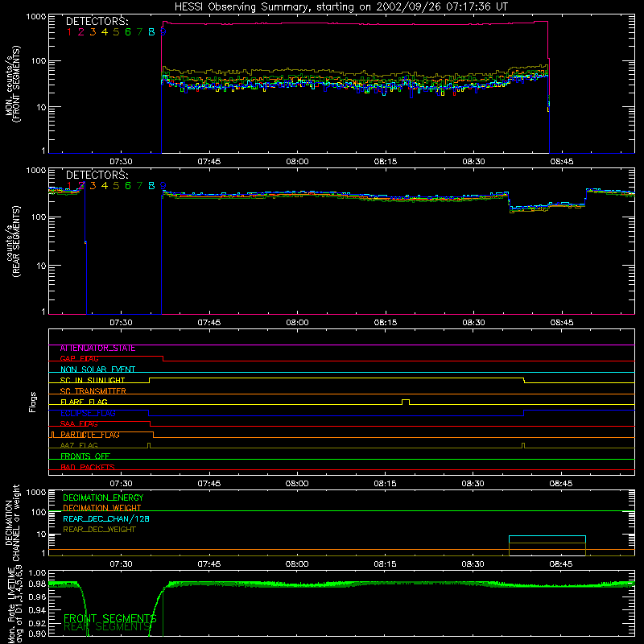The height and width of the screenshot is (644, 644).
Task: Click the cyan REAR_DEC_CHAN step near 08:40
Action: [547, 536]
